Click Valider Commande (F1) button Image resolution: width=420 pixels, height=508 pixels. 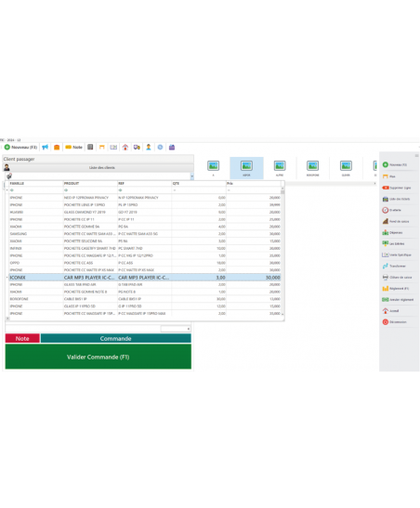98,357
